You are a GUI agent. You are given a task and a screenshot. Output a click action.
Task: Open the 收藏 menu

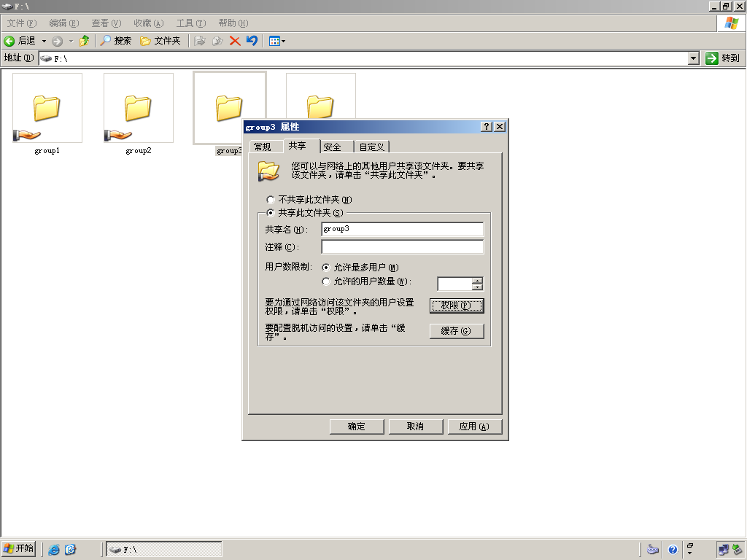(149, 23)
